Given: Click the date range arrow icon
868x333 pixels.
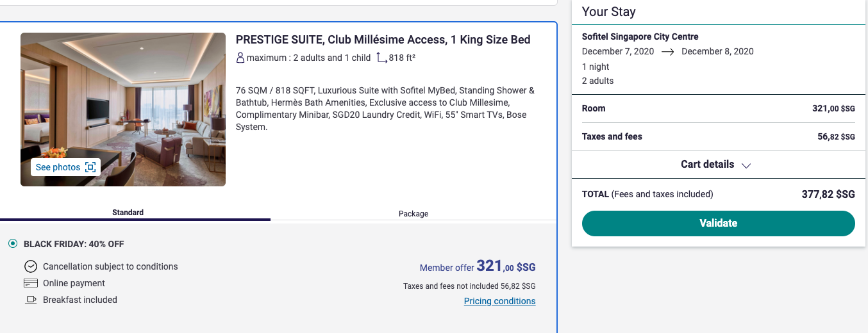Looking at the screenshot, I should coord(667,52).
